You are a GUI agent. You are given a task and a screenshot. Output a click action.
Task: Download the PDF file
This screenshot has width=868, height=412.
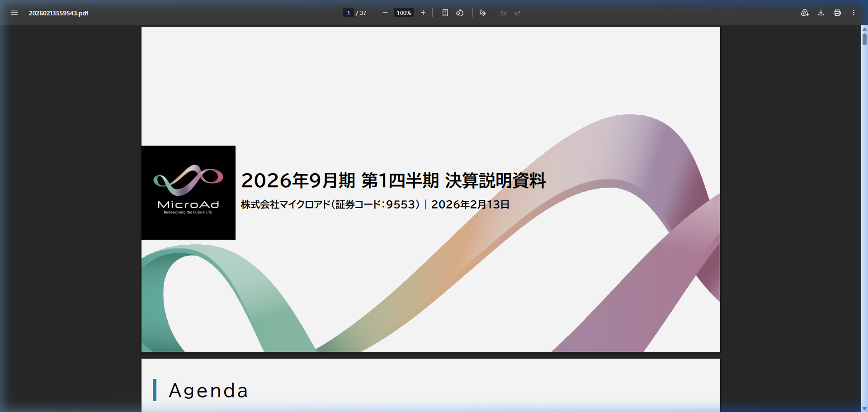(x=821, y=13)
